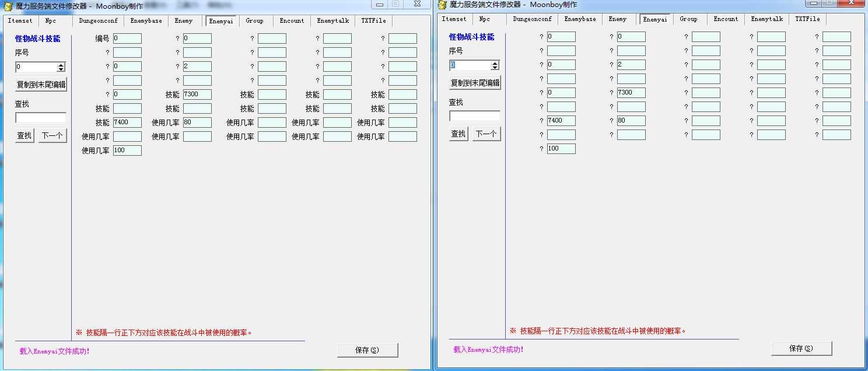Select the Enemyai tab in right window
868x371 pixels.
click(x=655, y=19)
